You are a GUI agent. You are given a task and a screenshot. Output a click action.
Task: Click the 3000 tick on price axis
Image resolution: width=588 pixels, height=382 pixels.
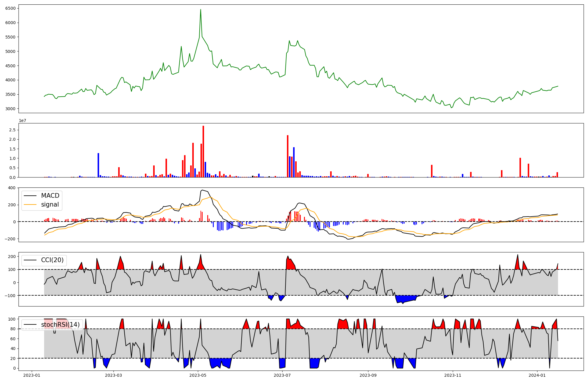[10, 109]
